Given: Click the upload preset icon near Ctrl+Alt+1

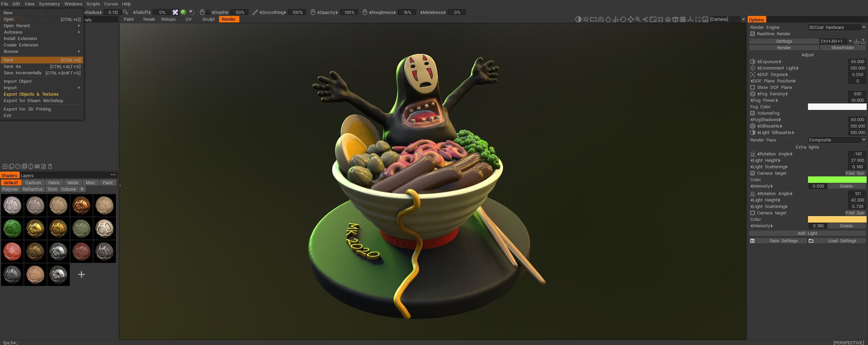Looking at the screenshot, I should point(863,41).
